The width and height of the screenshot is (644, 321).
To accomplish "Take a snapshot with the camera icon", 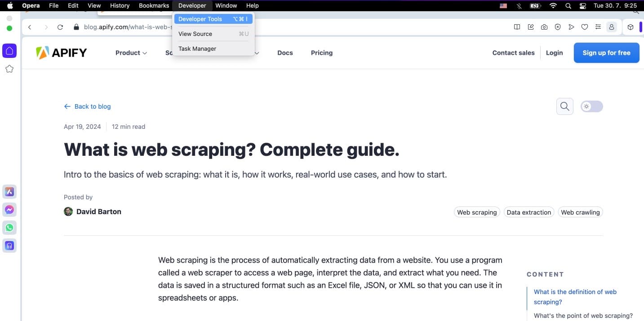I will [544, 27].
